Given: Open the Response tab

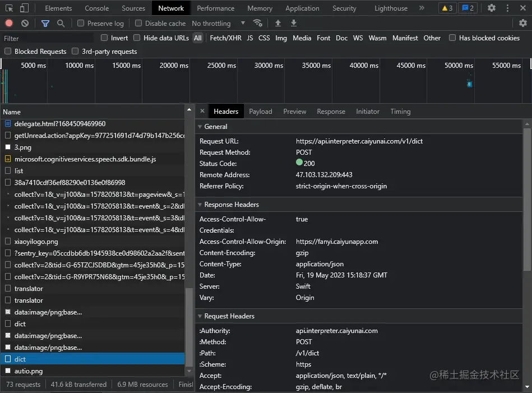Looking at the screenshot, I should coord(331,112).
